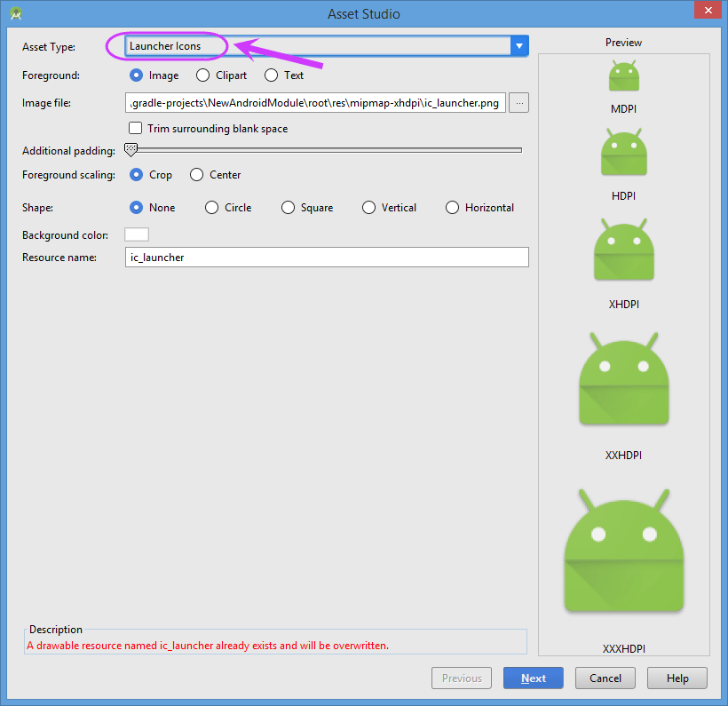Proceed with the Next button
The height and width of the screenshot is (706, 728).
(x=533, y=678)
